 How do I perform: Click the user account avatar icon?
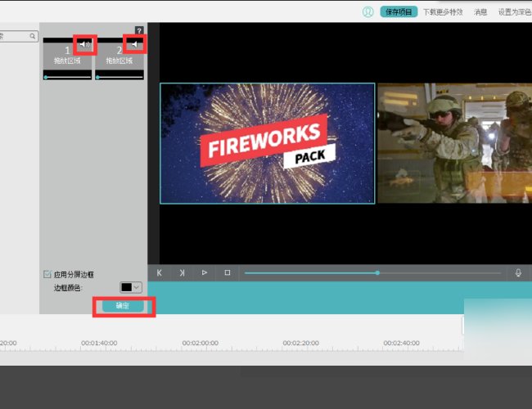pos(368,12)
